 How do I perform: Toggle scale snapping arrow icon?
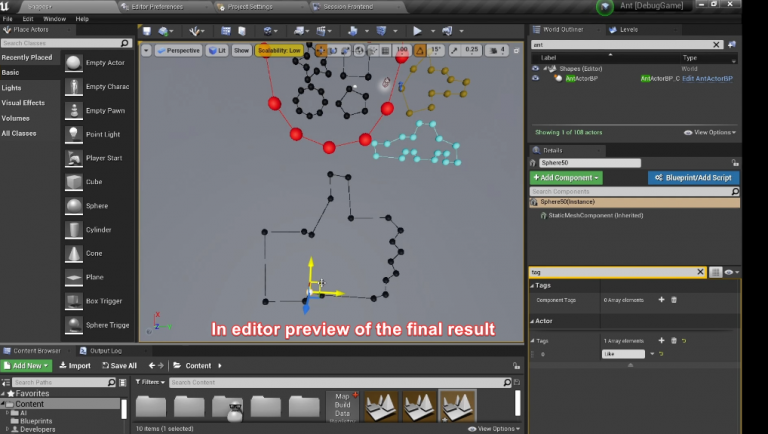(x=454, y=50)
